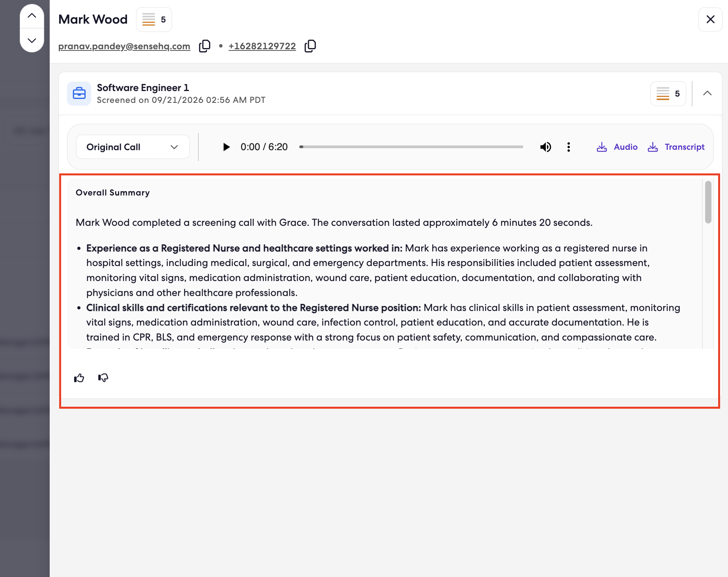The width and height of the screenshot is (728, 577).
Task: Mute the audio with speaker icon
Action: [546, 147]
